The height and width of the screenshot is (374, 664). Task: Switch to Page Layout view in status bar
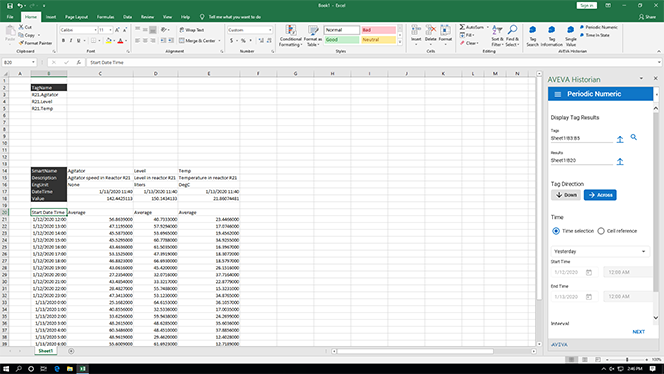[584, 360]
